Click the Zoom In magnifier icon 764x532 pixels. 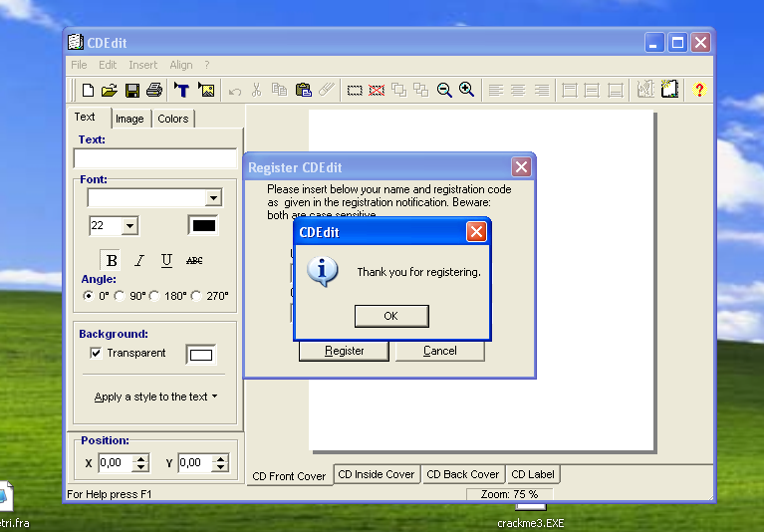click(x=466, y=91)
